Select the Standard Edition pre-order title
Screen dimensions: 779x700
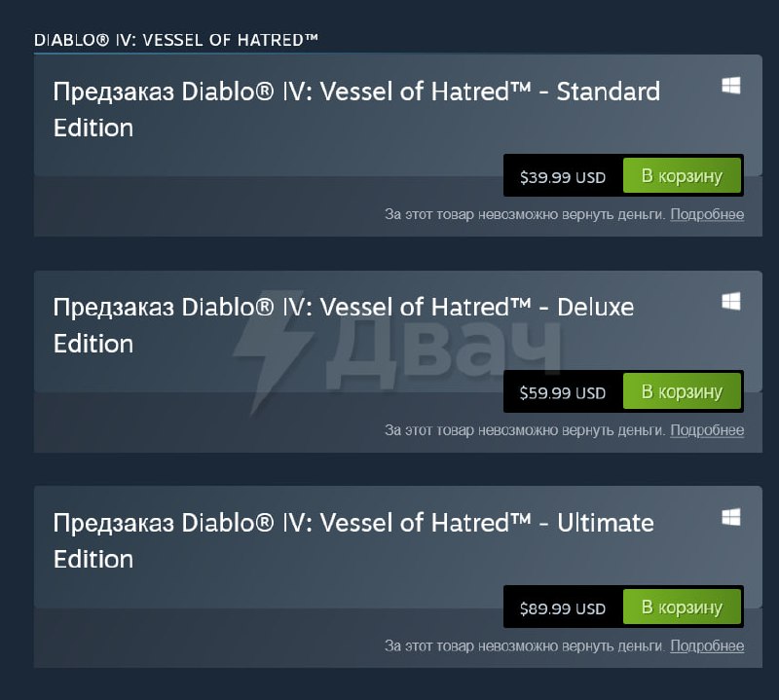pos(355,109)
